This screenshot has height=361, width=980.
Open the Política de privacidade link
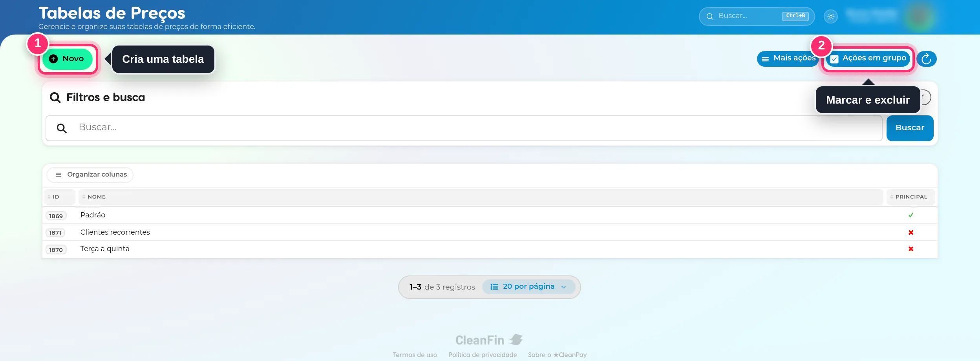click(x=483, y=355)
